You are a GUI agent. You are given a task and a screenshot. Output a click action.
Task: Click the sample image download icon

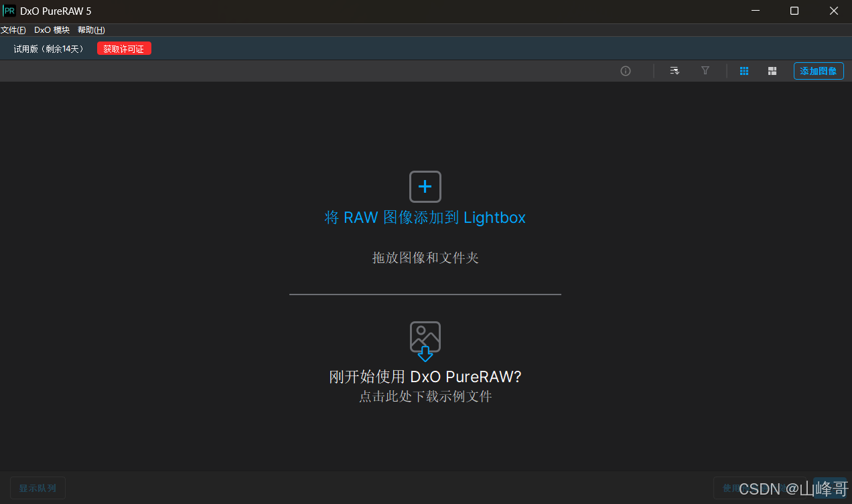coord(425,341)
